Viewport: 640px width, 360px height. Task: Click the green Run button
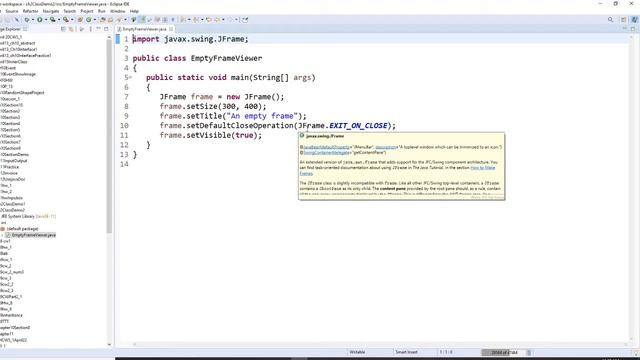pyautogui.click(x=40, y=20)
